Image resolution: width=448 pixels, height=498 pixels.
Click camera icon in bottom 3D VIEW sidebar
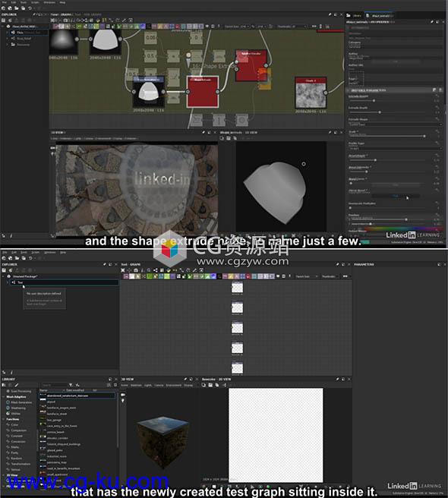[123, 395]
